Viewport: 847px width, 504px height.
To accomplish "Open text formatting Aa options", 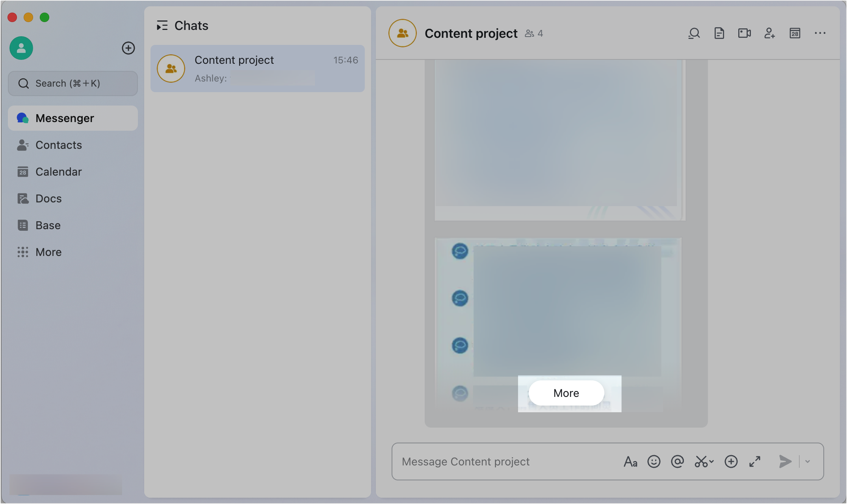I will click(x=630, y=461).
